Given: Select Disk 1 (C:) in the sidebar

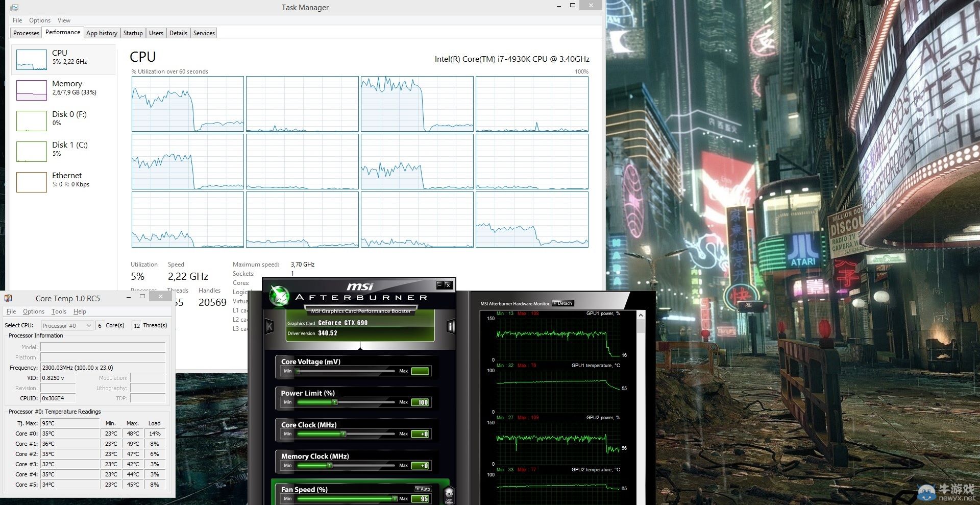Looking at the screenshot, I should point(63,152).
